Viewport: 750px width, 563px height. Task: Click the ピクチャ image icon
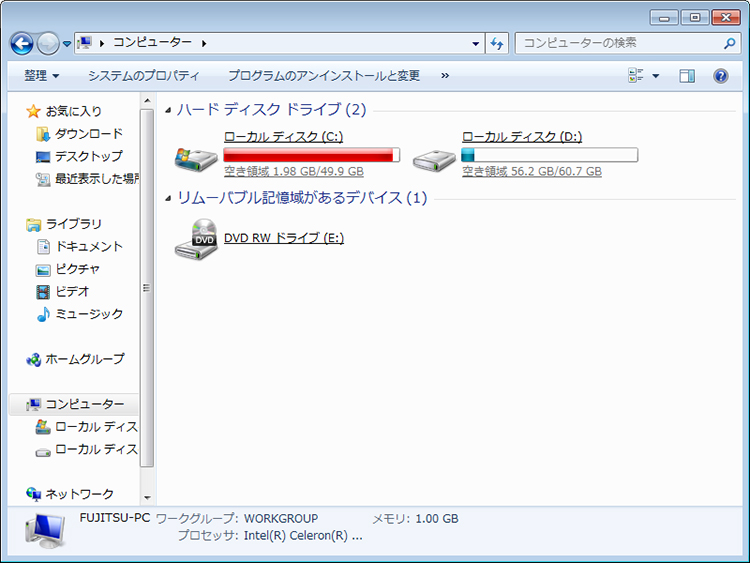point(43,270)
